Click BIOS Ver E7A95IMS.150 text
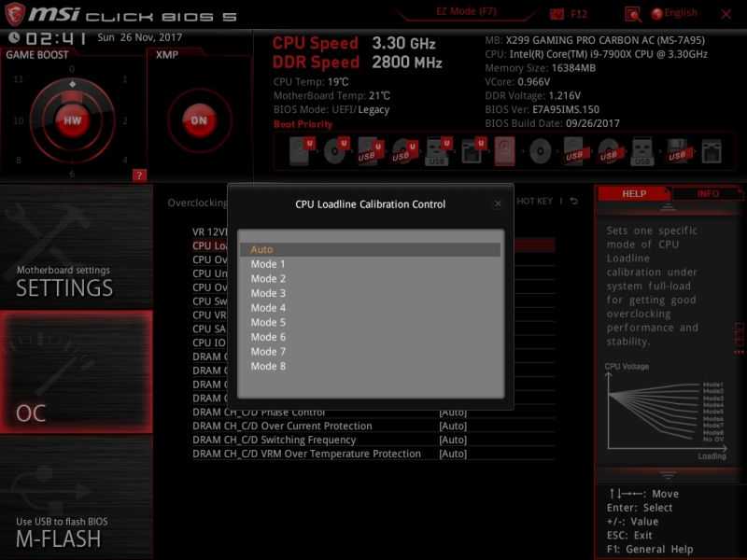The height and width of the screenshot is (560, 747). pos(543,109)
